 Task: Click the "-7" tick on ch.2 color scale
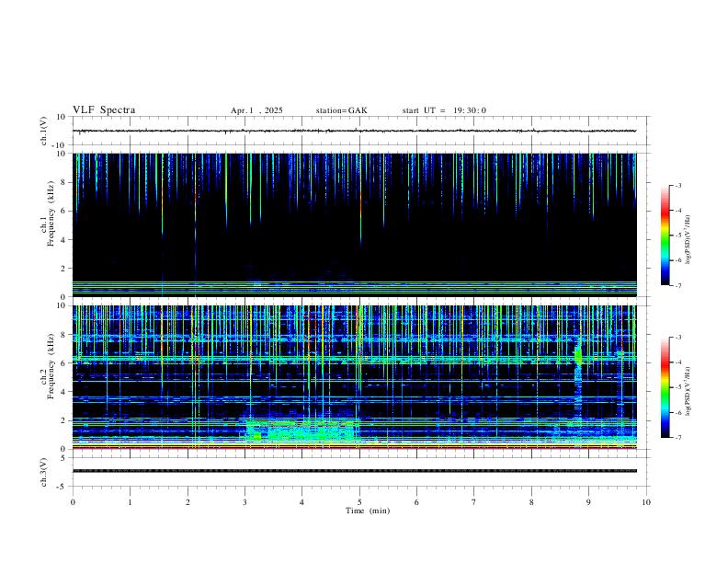[677, 438]
